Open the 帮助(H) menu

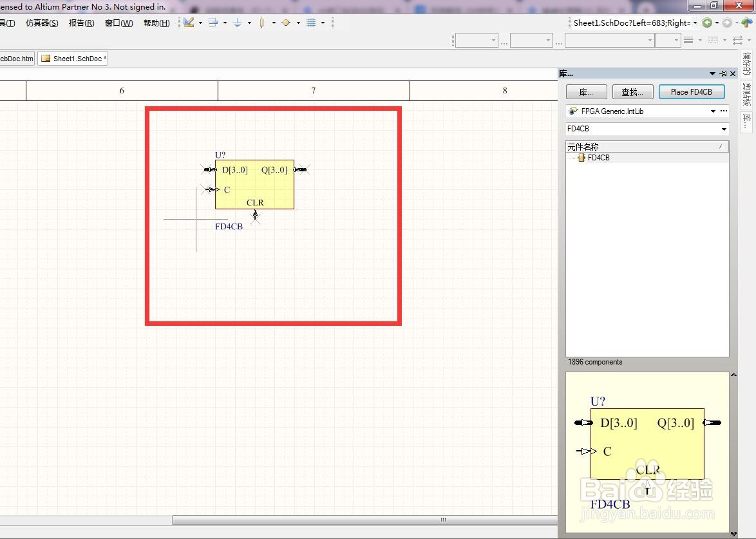pyautogui.click(x=156, y=23)
